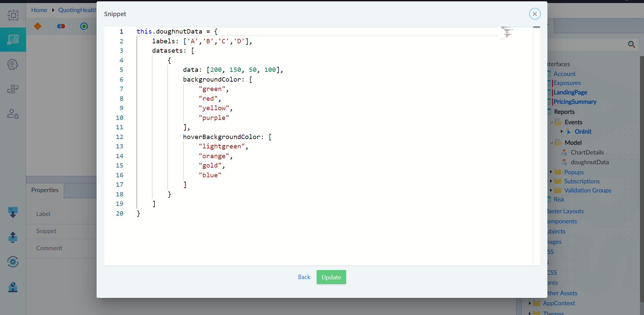Click the orange diamond toolbar icon

(x=38, y=26)
